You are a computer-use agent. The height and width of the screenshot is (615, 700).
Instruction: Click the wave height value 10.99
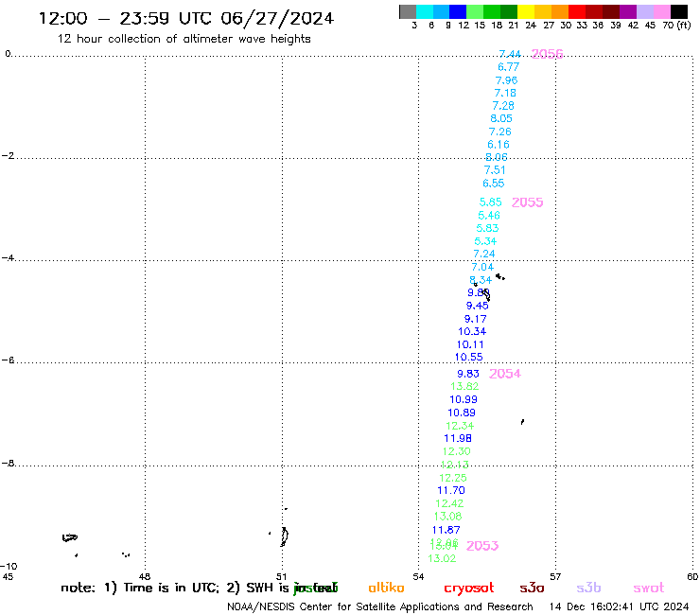[464, 399]
